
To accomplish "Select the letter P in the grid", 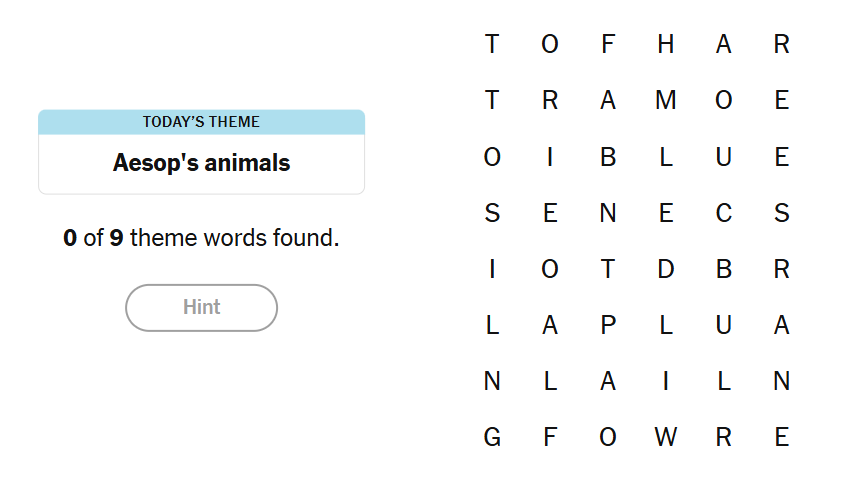I will click(x=608, y=325).
